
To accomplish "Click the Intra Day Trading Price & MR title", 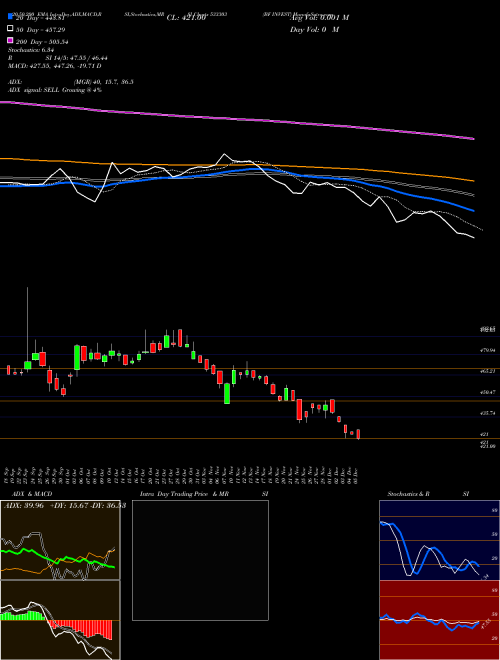I will [184, 494].
